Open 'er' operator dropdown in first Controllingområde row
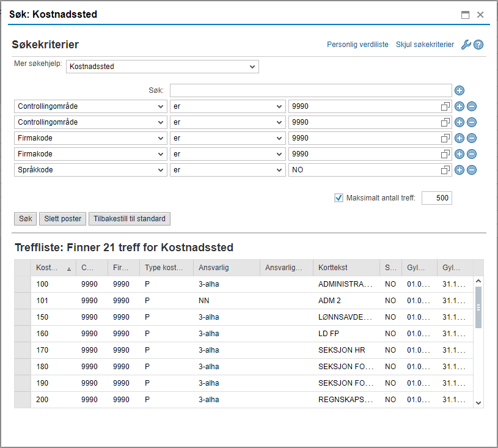This screenshot has height=448, width=498. (x=228, y=106)
